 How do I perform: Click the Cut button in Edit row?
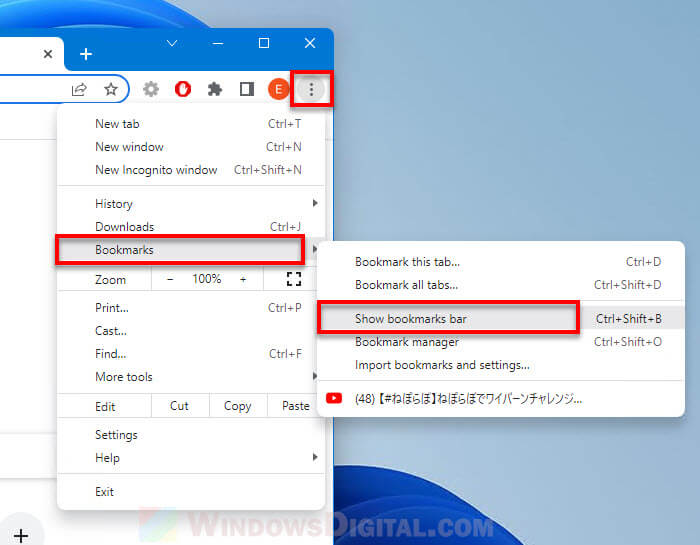179,406
